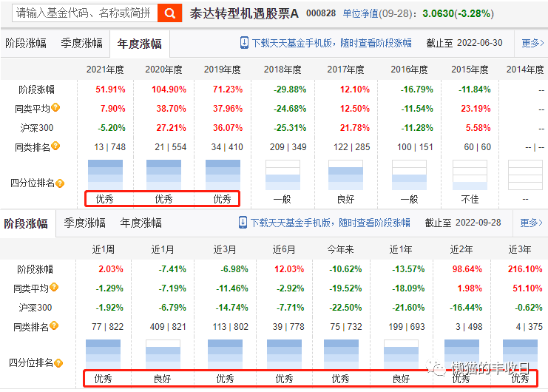Click the 98.64% value for 近2年
548x392 pixels.
467,269
